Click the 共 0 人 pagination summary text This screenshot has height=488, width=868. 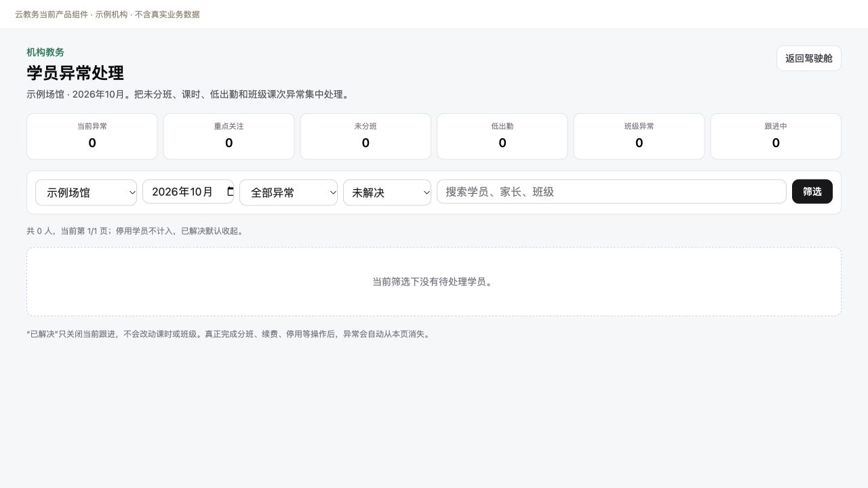[136, 231]
